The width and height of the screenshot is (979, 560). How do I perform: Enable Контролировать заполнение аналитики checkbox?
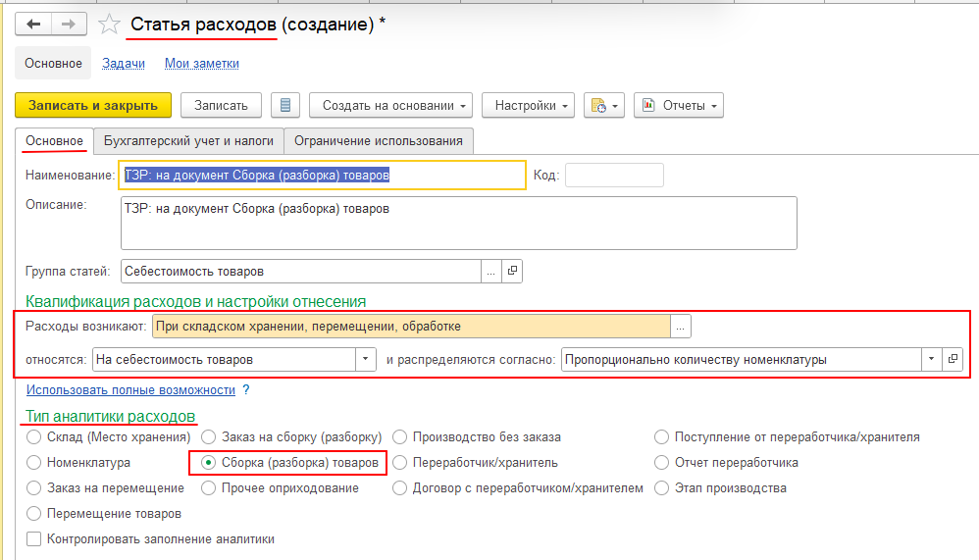click(35, 538)
